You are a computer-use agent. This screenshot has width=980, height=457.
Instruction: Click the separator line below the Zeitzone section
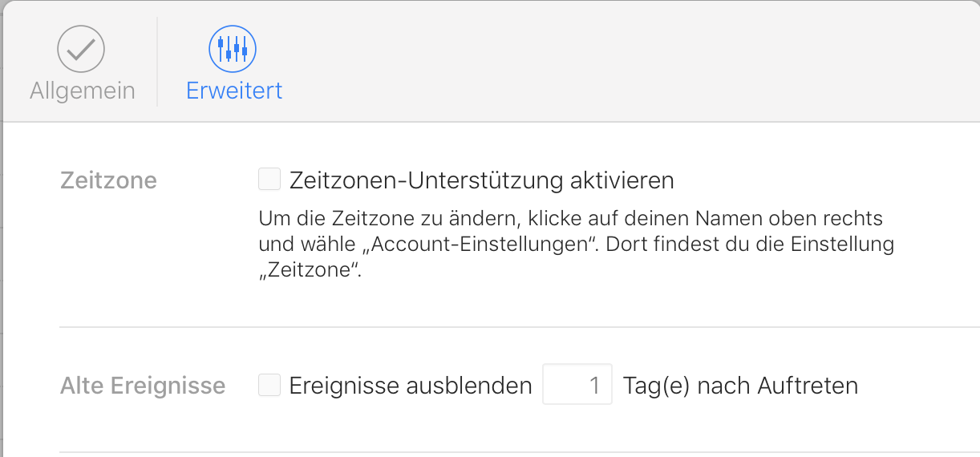pos(513,327)
